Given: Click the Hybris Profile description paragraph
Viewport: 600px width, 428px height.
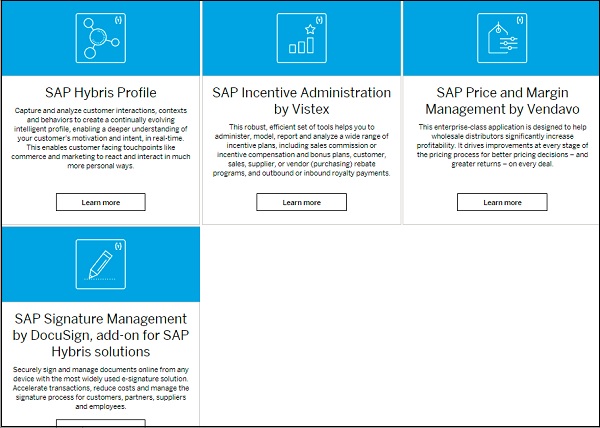Looking at the screenshot, I should [100, 137].
